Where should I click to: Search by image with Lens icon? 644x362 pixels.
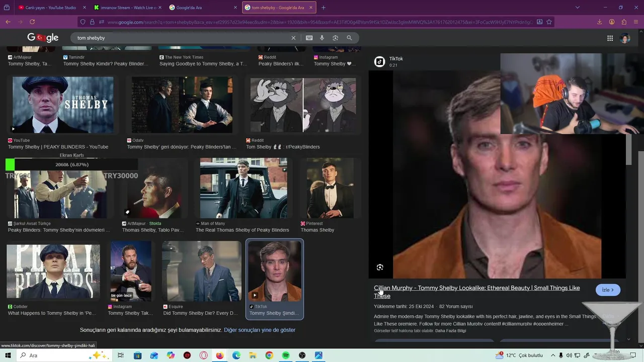(336, 38)
